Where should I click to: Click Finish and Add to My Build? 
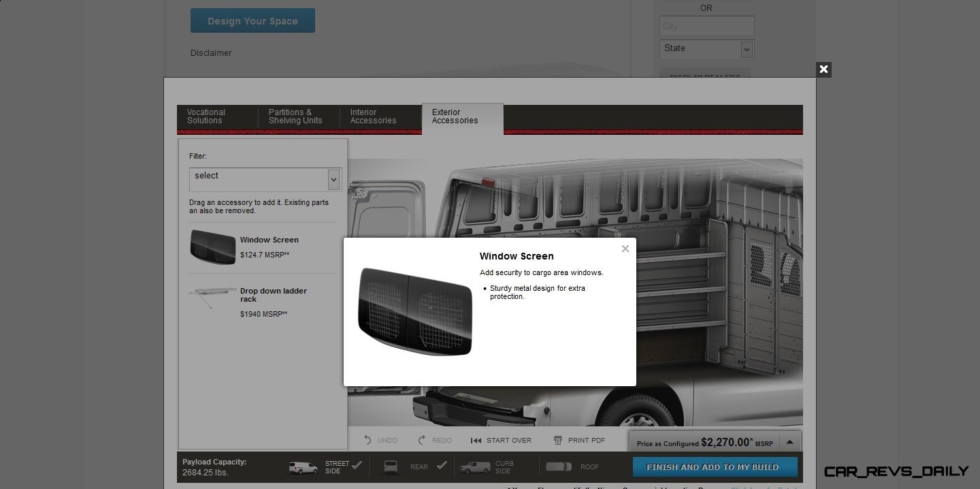pos(715,467)
